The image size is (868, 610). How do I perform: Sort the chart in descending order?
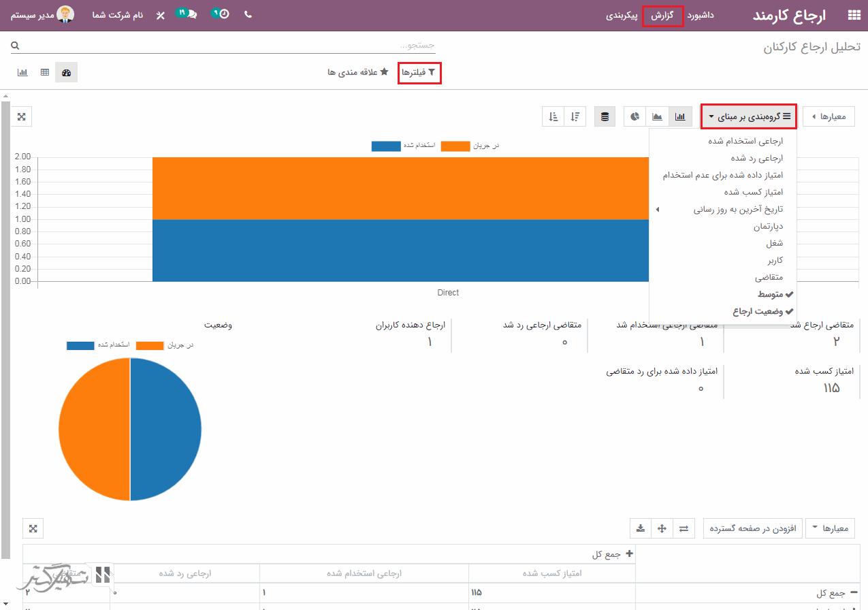pyautogui.click(x=576, y=116)
